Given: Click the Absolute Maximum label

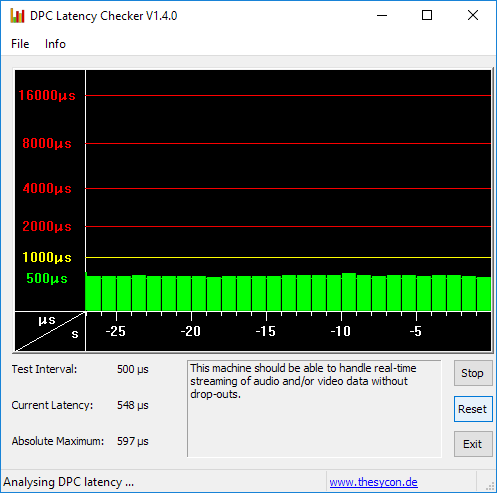Looking at the screenshot, I should click(x=58, y=441).
